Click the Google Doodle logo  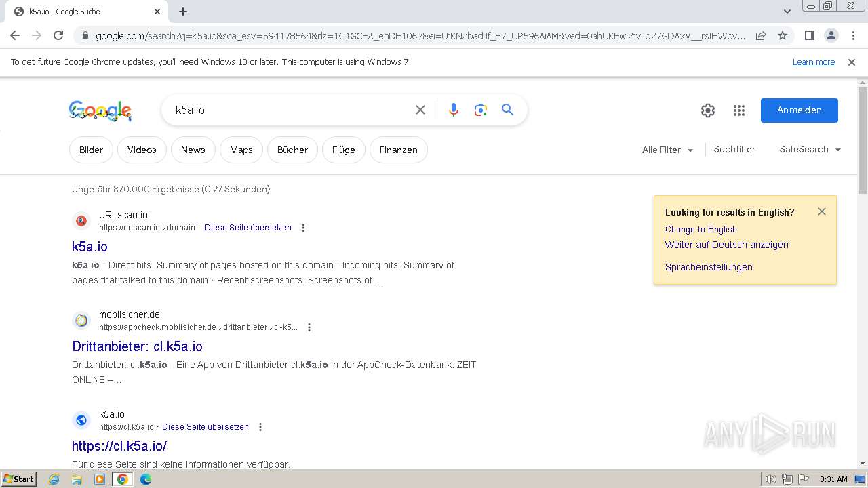[x=100, y=110]
